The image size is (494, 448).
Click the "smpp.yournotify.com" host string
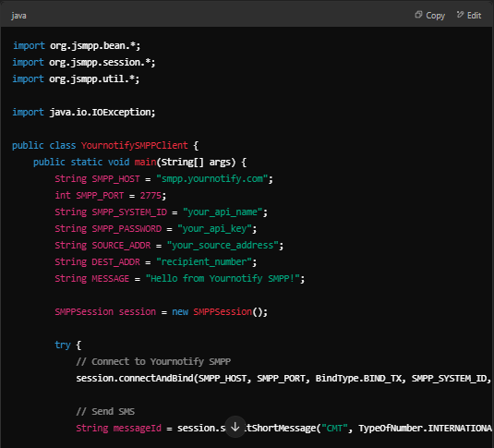click(212, 179)
